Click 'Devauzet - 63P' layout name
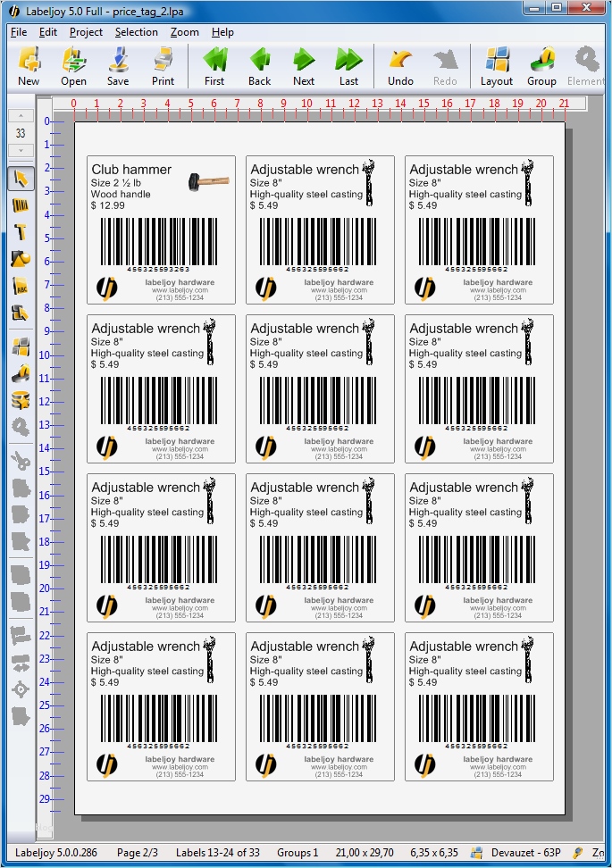 [526, 853]
